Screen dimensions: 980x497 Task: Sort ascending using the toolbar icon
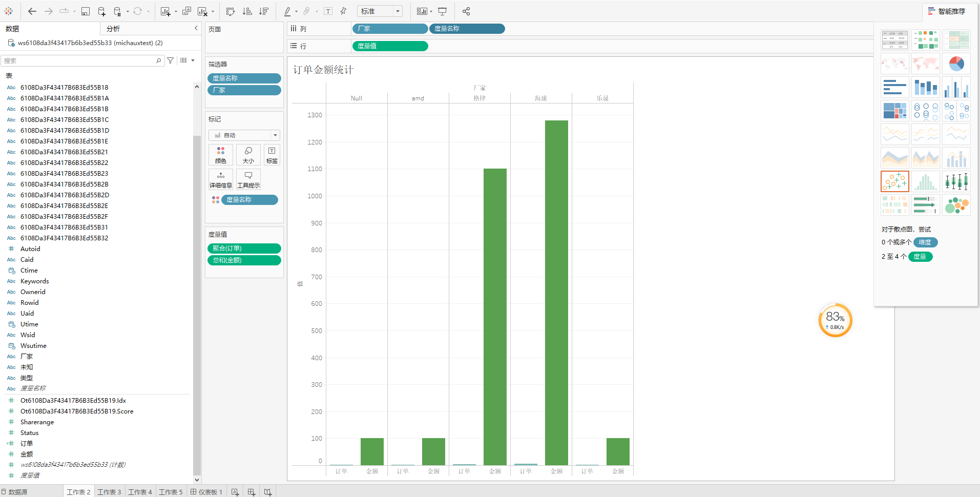[x=247, y=11]
